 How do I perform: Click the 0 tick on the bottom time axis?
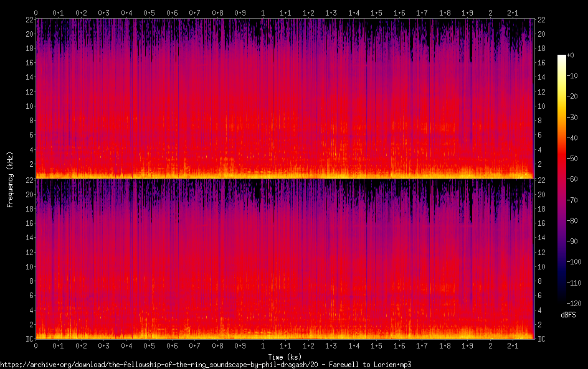click(x=36, y=345)
